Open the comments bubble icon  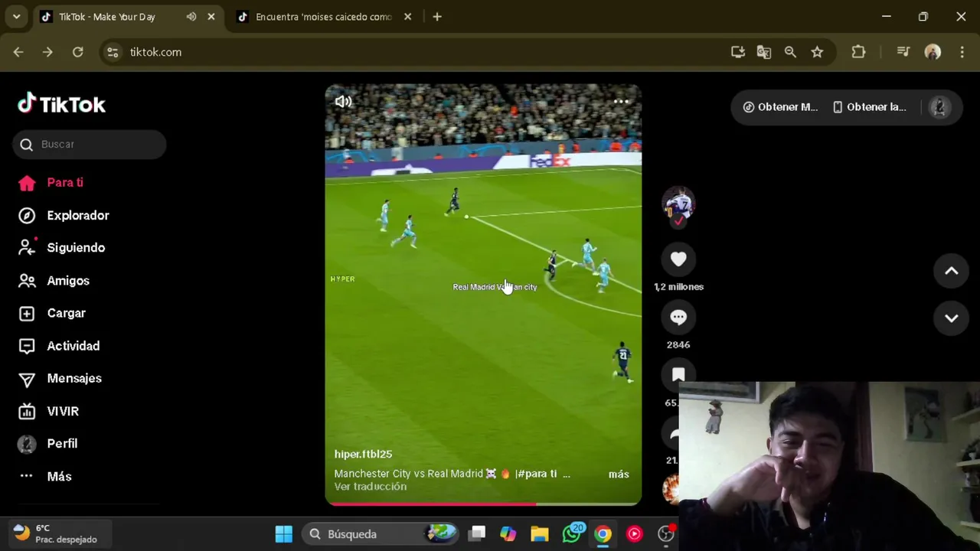(678, 318)
